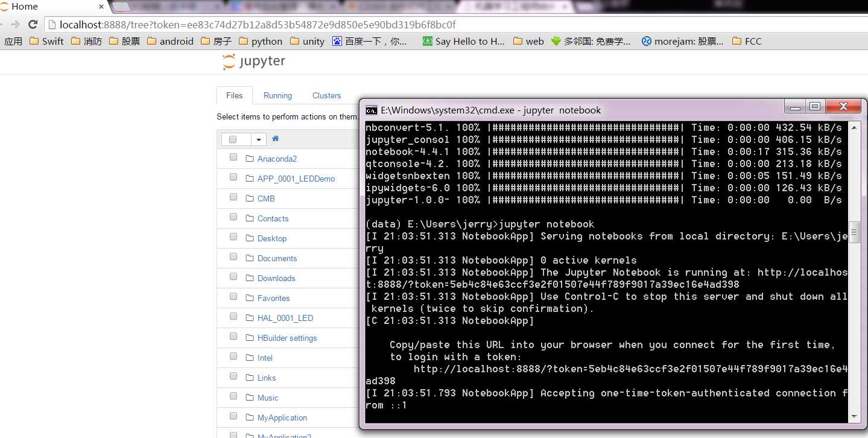Image resolution: width=868 pixels, height=438 pixels.
Task: Open the FCC bookmarks folder
Action: 747,41
